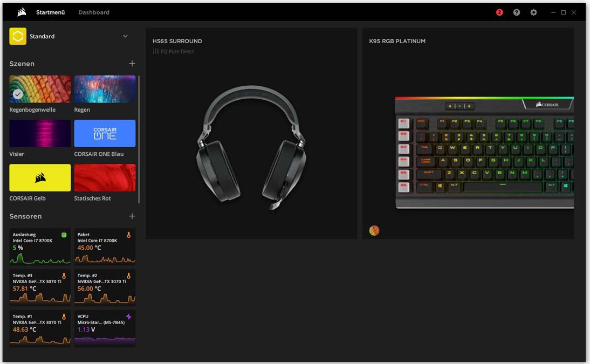Click the EQ sliders icon under HS65 Surround

click(155, 51)
